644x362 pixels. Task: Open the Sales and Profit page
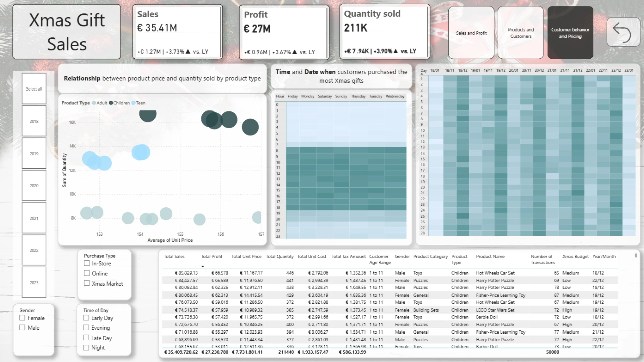[x=471, y=33]
